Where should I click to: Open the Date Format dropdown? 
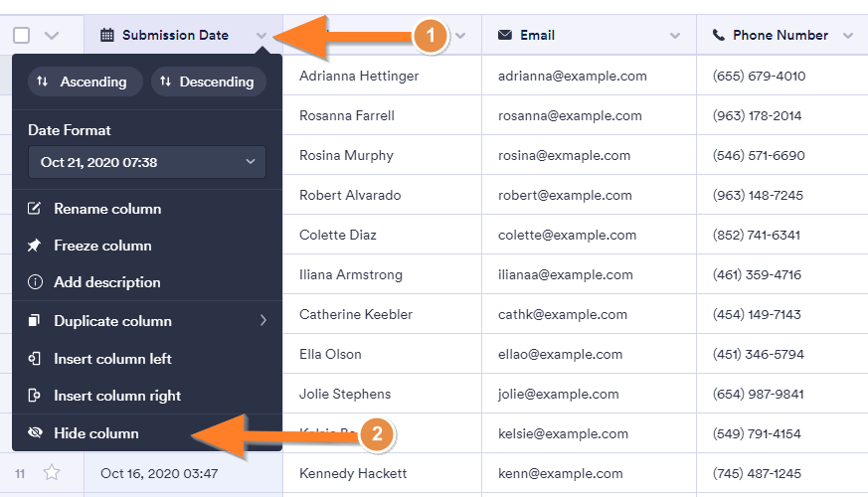point(147,162)
